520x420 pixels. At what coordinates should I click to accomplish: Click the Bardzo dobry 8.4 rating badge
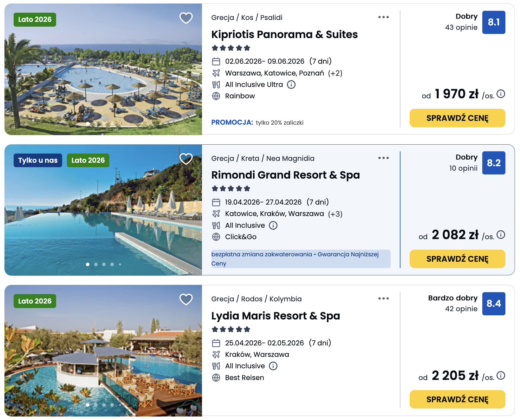click(494, 304)
